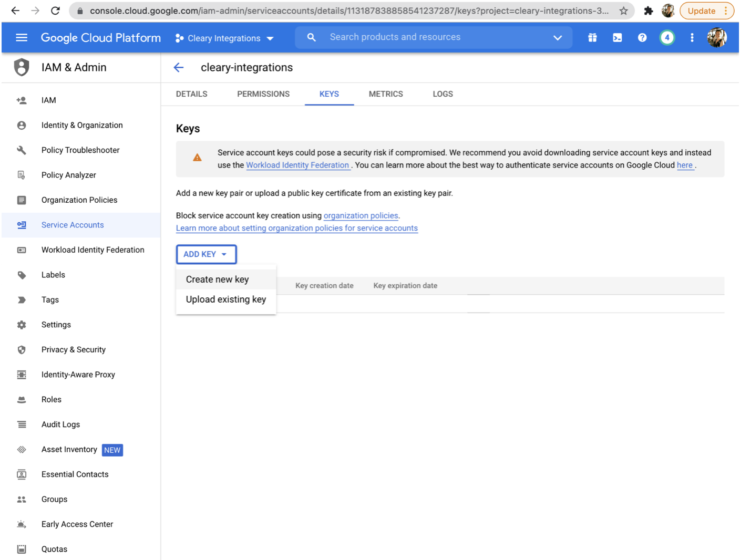Image resolution: width=740 pixels, height=560 pixels.
Task: Click the Privacy & Security shield icon
Action: (22, 350)
